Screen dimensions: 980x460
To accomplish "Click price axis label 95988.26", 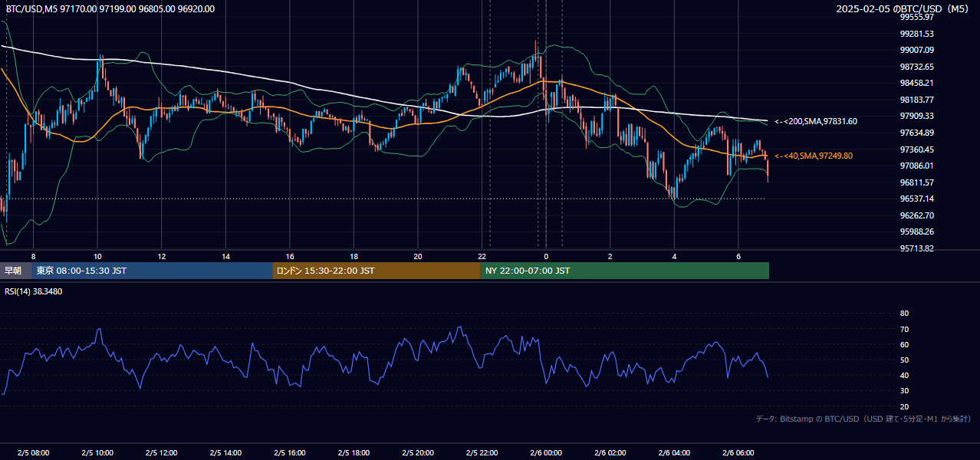I will pos(917,232).
